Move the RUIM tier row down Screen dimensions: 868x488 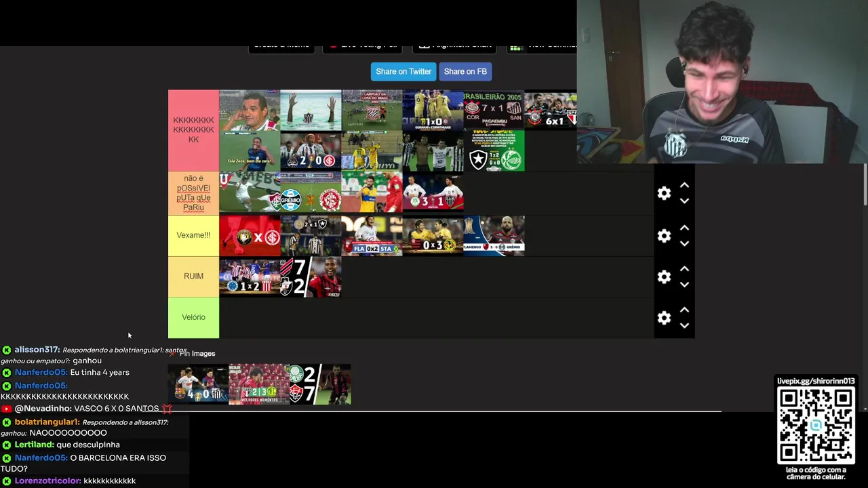tap(684, 285)
